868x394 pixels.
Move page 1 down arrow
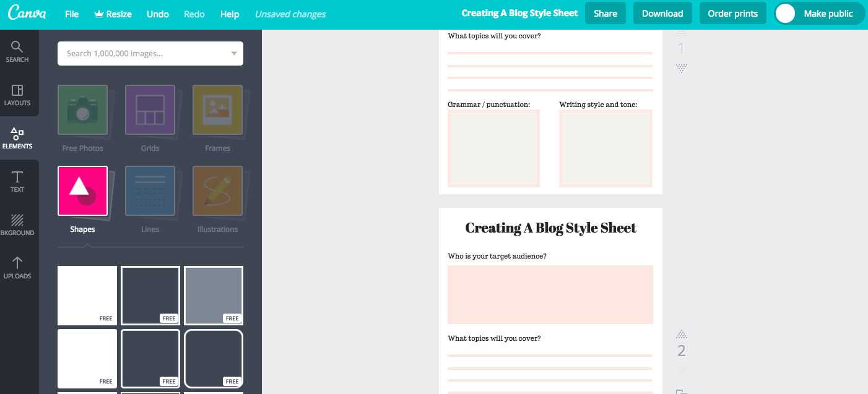(x=682, y=67)
